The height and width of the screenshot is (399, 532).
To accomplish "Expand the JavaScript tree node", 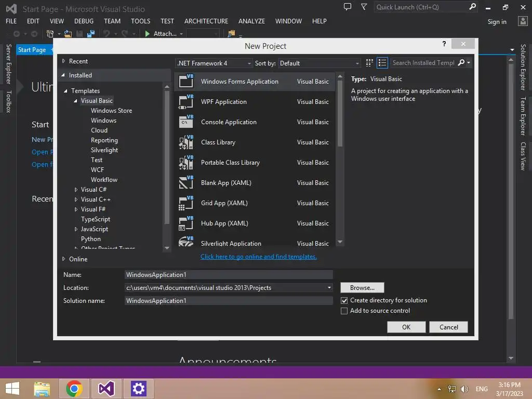I will click(76, 229).
